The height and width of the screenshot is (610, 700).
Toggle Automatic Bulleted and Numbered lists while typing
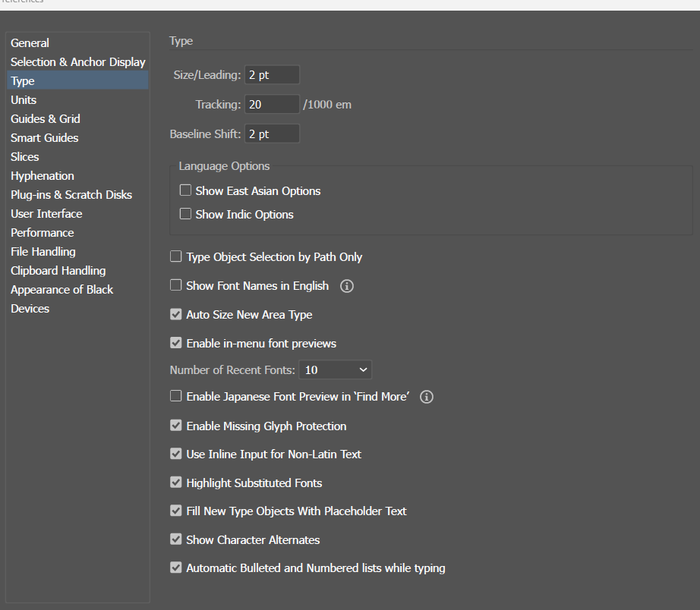[x=176, y=568]
